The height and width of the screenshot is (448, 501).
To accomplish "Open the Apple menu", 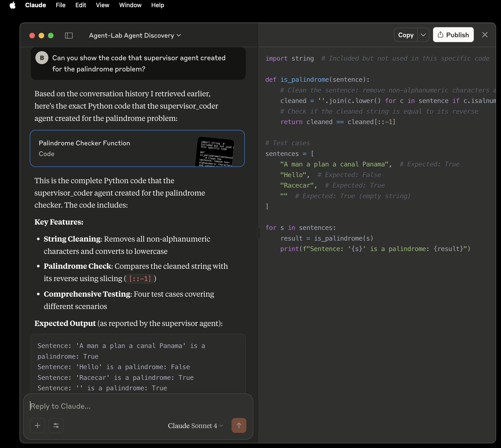I will coord(13,5).
